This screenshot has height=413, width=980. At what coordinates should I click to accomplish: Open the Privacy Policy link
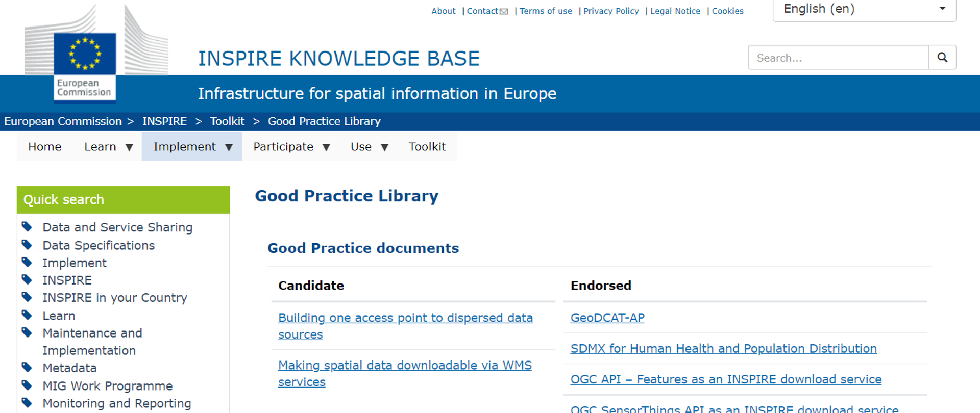(x=611, y=11)
